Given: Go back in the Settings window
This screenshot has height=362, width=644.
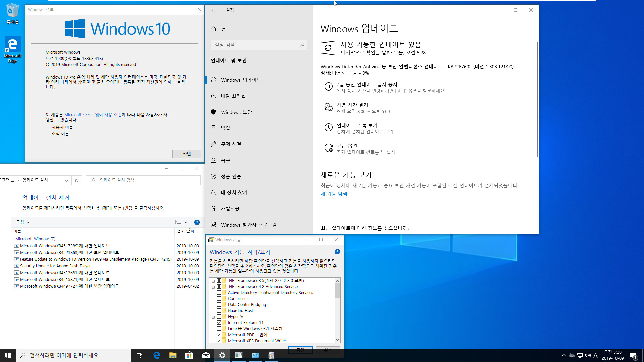Looking at the screenshot, I should 213,10.
